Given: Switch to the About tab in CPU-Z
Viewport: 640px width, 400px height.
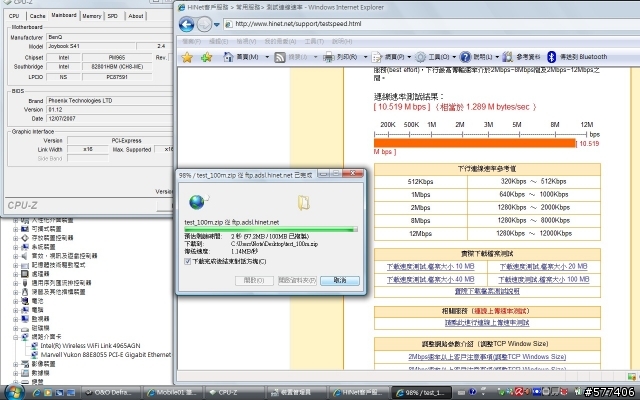Looking at the screenshot, I should 136,16.
